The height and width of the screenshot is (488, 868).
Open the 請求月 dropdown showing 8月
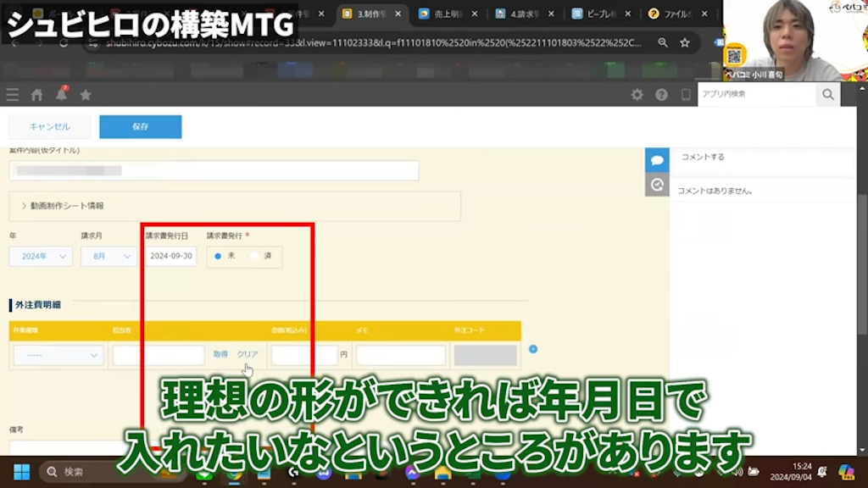coord(108,256)
